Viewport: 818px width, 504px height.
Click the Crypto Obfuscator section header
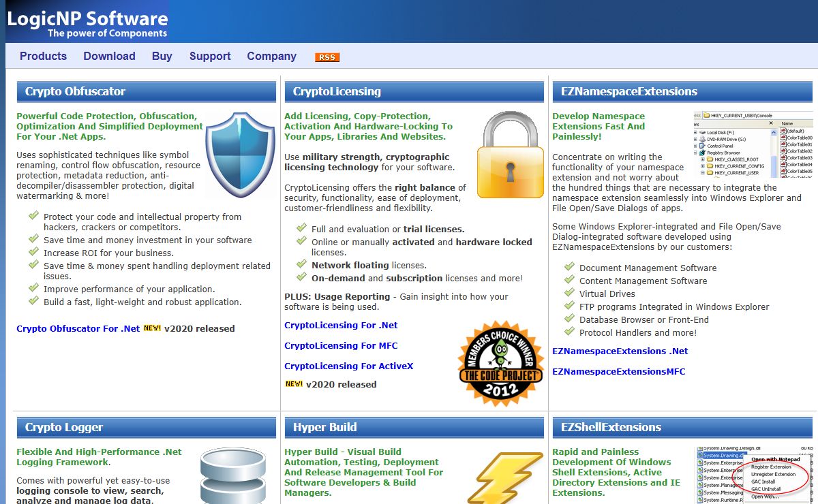point(147,91)
